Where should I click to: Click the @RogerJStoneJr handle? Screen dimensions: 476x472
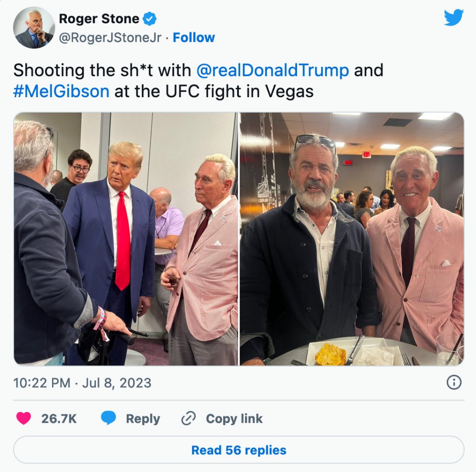click(x=110, y=38)
